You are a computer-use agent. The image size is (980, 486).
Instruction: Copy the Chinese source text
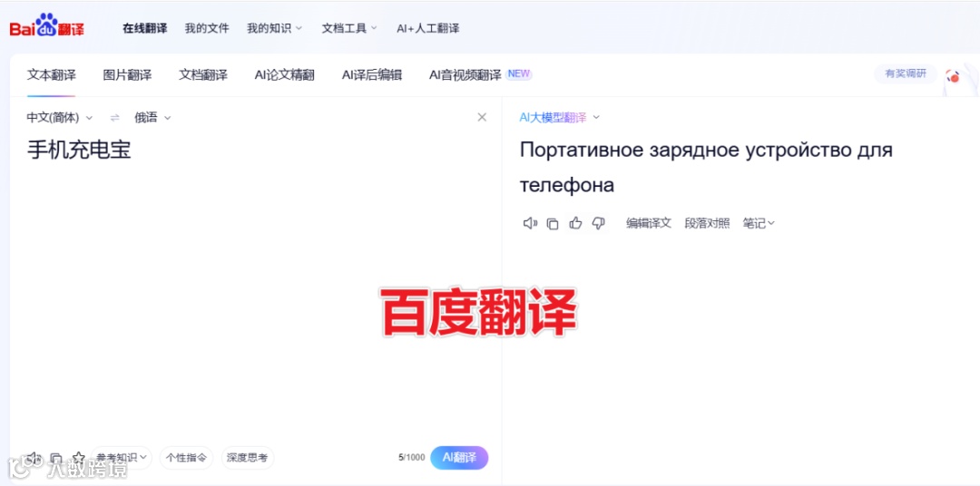[x=56, y=458]
